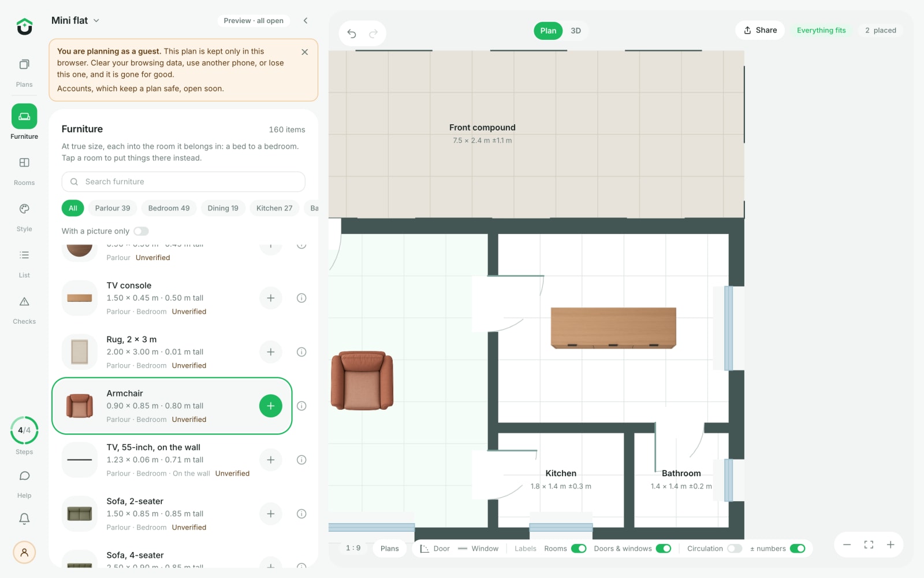The image size is (924, 578).
Task: Open the List sidebar section
Action: (x=24, y=264)
